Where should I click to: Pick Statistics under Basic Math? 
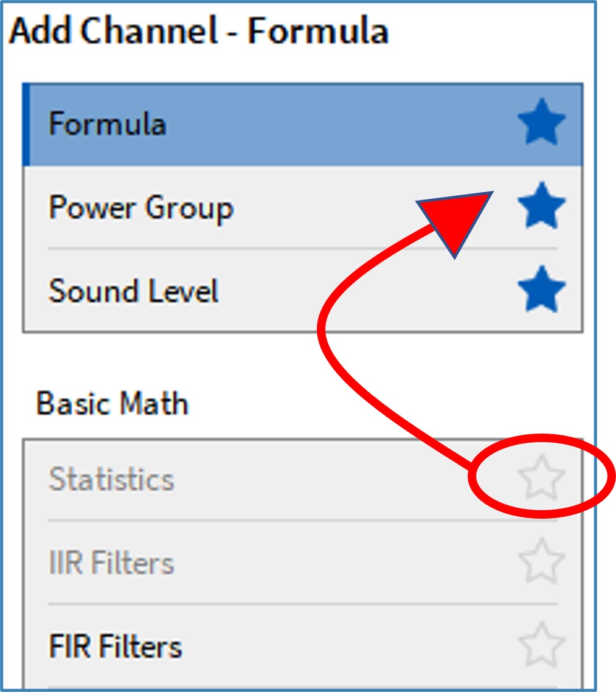pos(111,479)
